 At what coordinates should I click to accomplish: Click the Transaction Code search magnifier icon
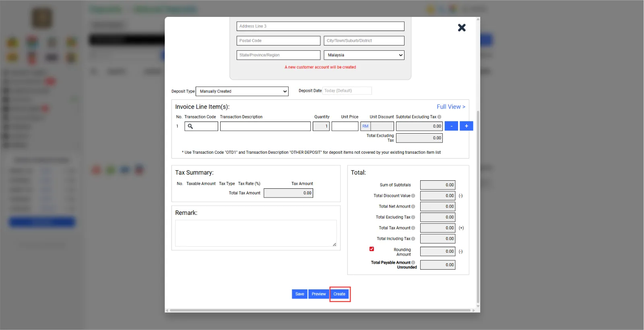point(190,126)
